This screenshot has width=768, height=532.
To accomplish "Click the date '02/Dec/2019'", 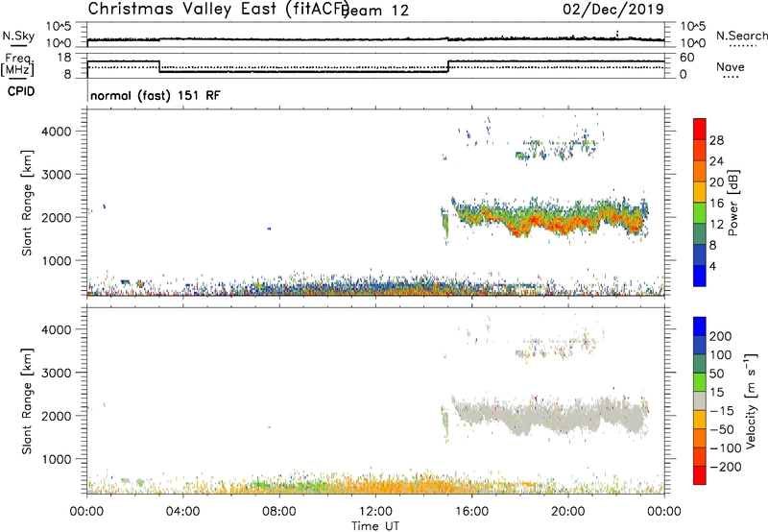I will [612, 9].
